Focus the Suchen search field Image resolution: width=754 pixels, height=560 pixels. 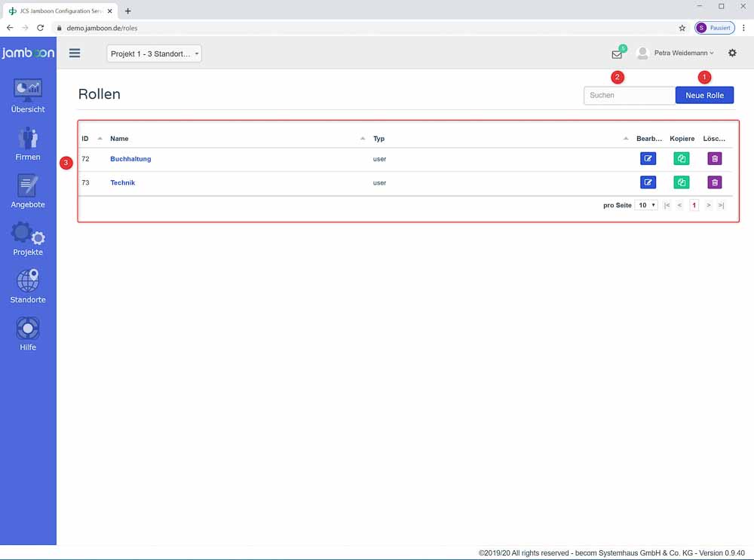pyautogui.click(x=630, y=95)
